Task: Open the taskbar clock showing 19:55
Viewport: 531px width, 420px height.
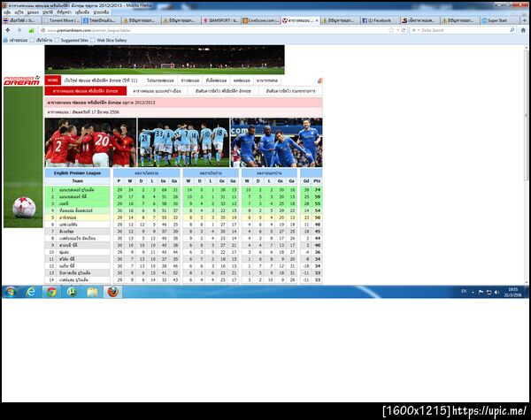Action: click(x=512, y=293)
